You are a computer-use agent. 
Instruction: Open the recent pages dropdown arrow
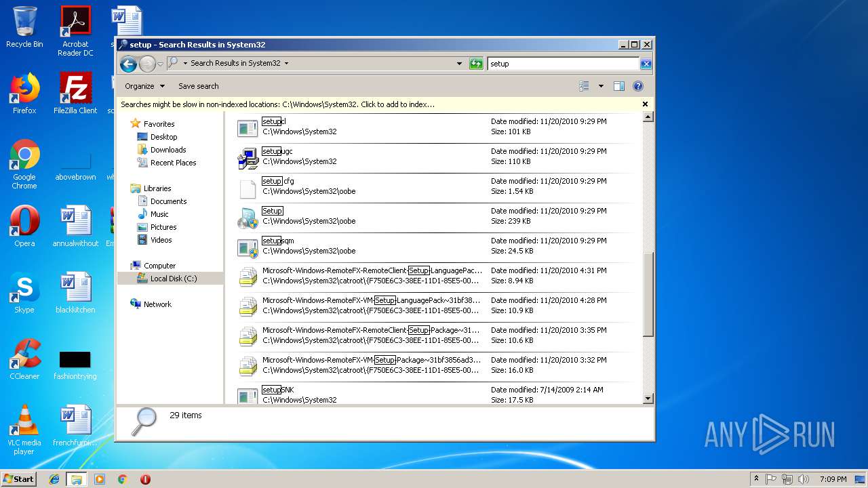pyautogui.click(x=160, y=64)
